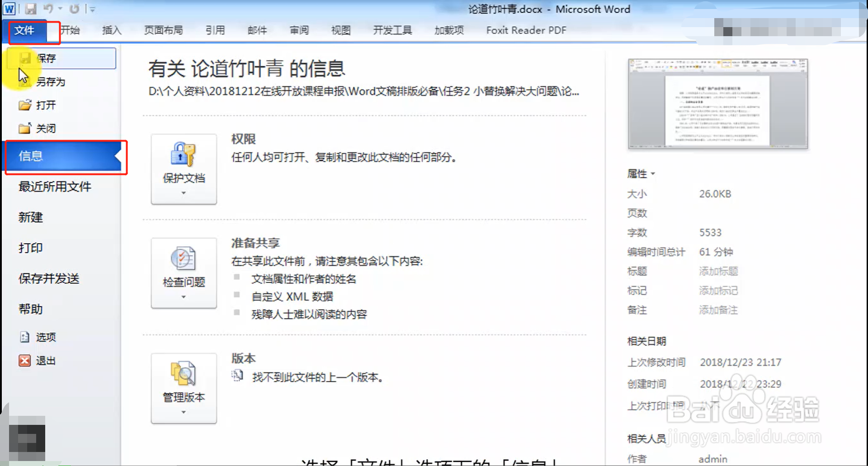Click the editing time value 61 分钟

pyautogui.click(x=716, y=252)
